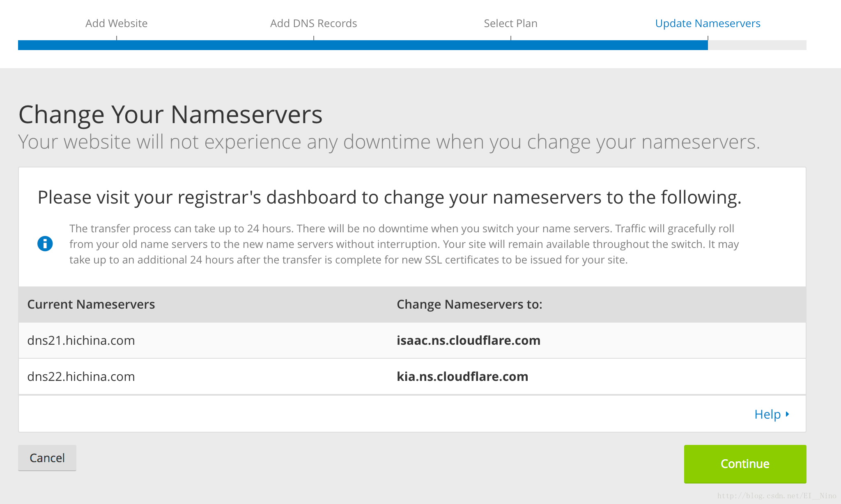The width and height of the screenshot is (841, 504).
Task: Go to the Add DNS Records step
Action: pos(314,23)
